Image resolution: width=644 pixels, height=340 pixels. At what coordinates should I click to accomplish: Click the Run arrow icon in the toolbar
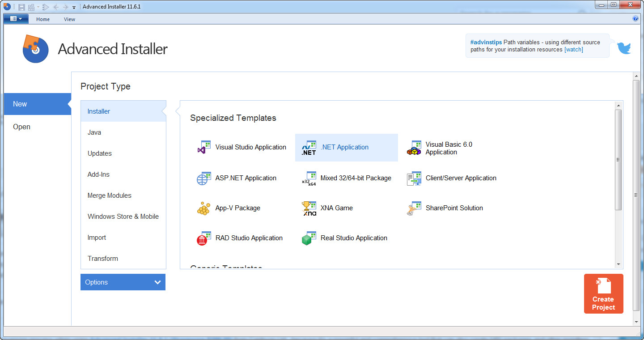[x=45, y=7]
